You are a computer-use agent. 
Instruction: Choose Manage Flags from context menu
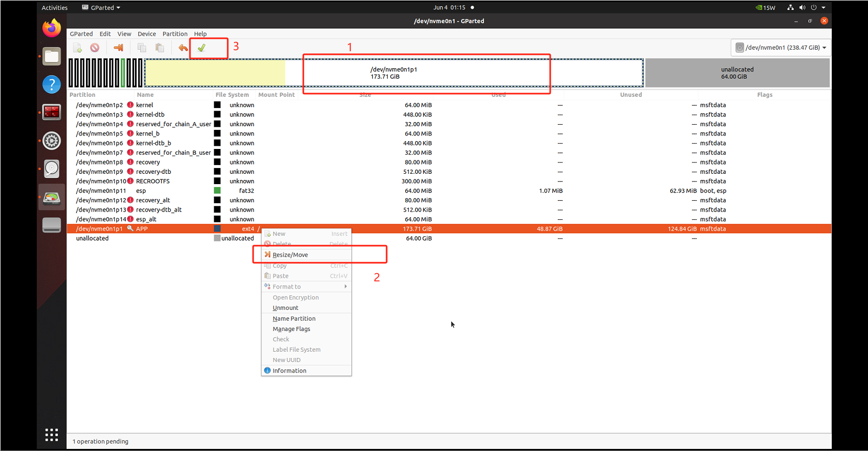point(306,329)
